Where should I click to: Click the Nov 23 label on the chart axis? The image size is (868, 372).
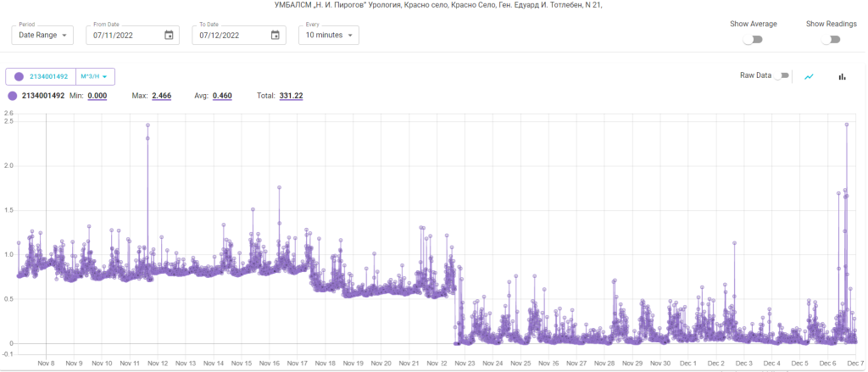pos(465,363)
